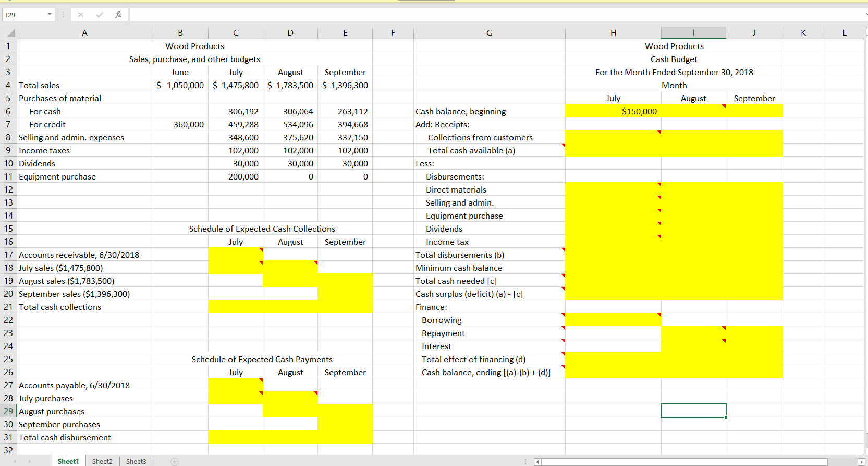This screenshot has height=466, width=868.
Task: Click the 'Purchases of material' cell
Action: [x=84, y=98]
